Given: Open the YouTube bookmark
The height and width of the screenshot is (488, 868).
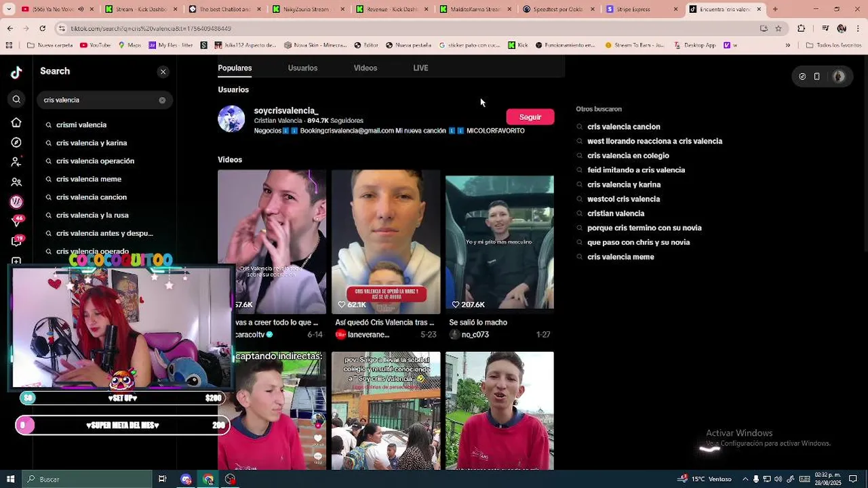Looking at the screenshot, I should [95, 45].
